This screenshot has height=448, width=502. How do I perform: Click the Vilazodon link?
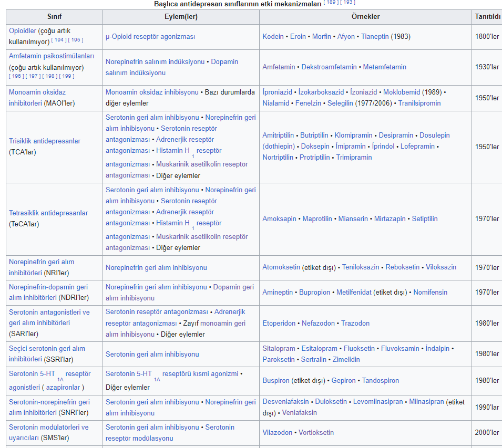tap(277, 433)
